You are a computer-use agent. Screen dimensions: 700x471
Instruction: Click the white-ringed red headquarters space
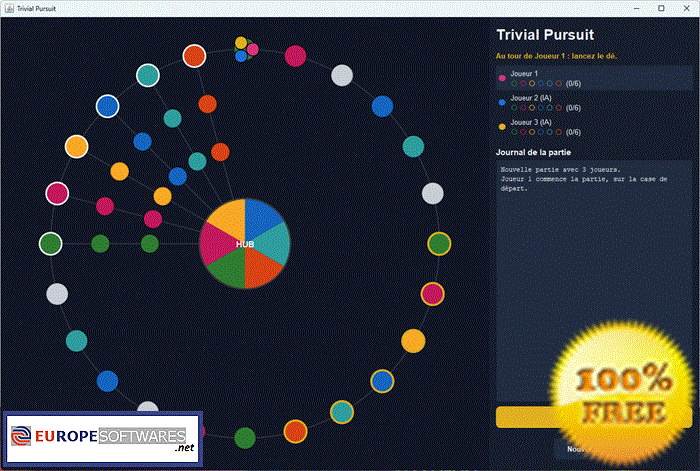(194, 56)
